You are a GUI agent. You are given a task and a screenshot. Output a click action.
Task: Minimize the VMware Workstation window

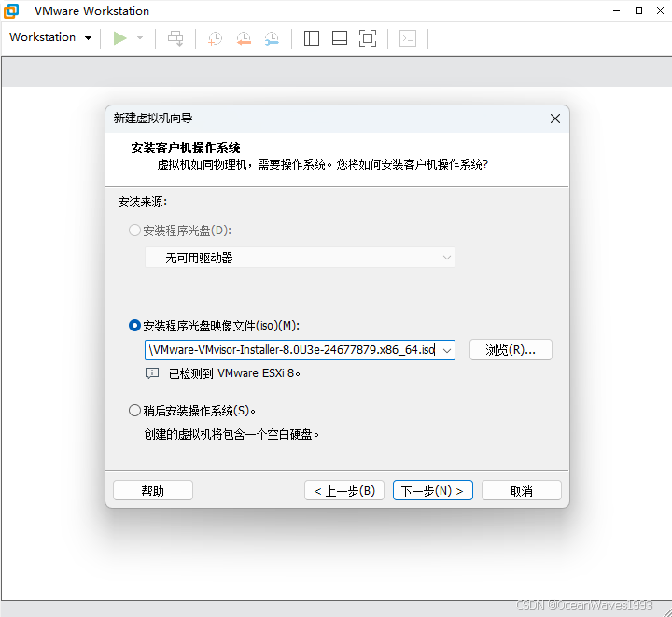point(616,10)
